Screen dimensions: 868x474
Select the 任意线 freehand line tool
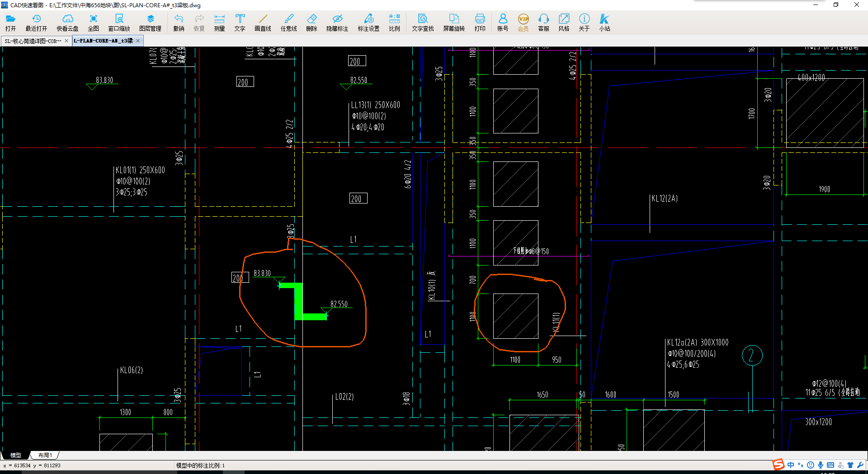(288, 22)
